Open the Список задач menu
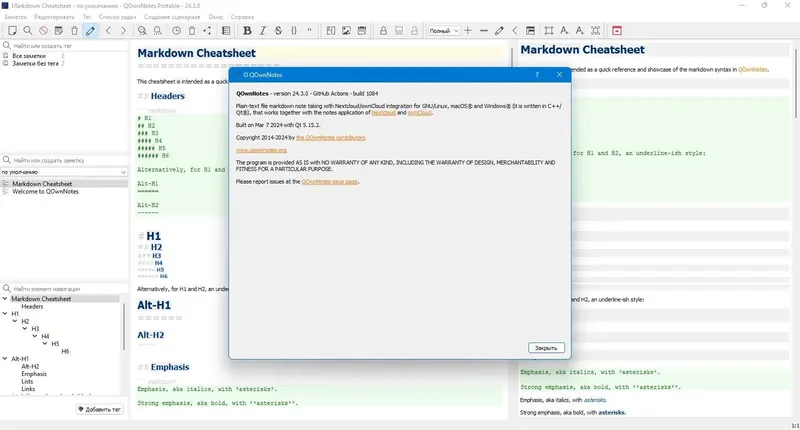This screenshot has height=430, width=800. tap(117, 17)
